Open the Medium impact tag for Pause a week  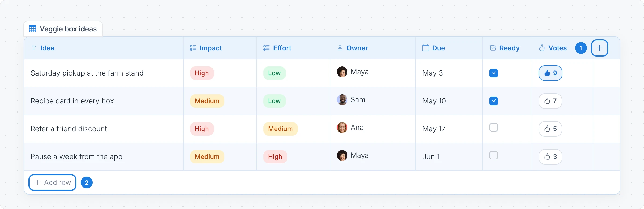(x=207, y=157)
